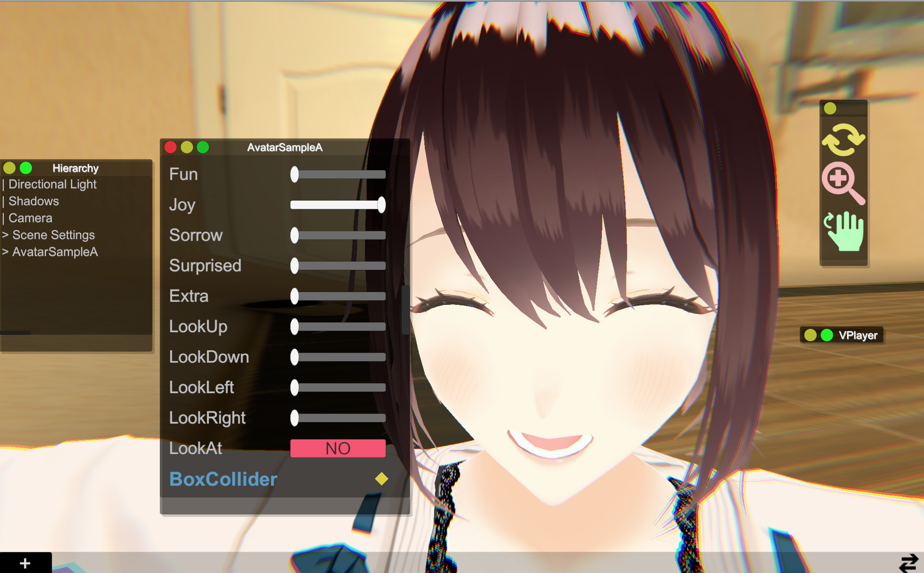Click the LookDown slider track

click(338, 357)
